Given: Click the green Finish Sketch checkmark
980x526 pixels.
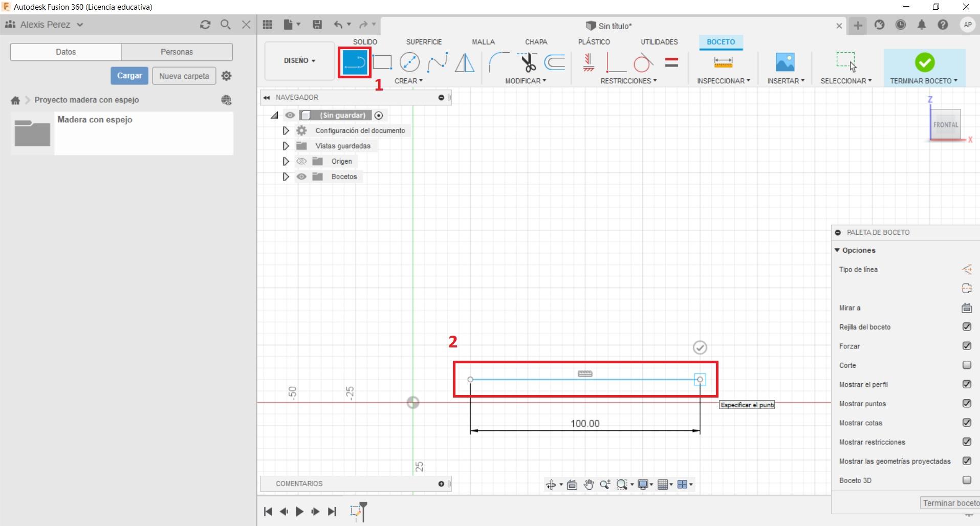Looking at the screenshot, I should 925,62.
